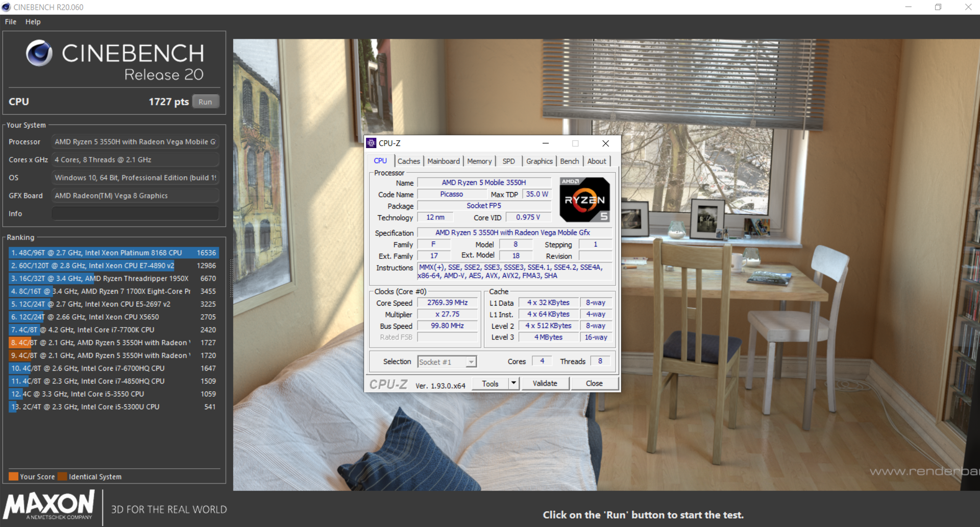The height and width of the screenshot is (527, 980).
Task: Click the GFX Board field
Action: coord(135,196)
